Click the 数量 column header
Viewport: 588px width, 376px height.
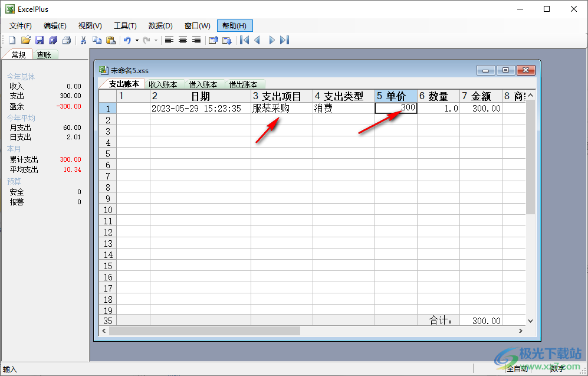tap(438, 96)
